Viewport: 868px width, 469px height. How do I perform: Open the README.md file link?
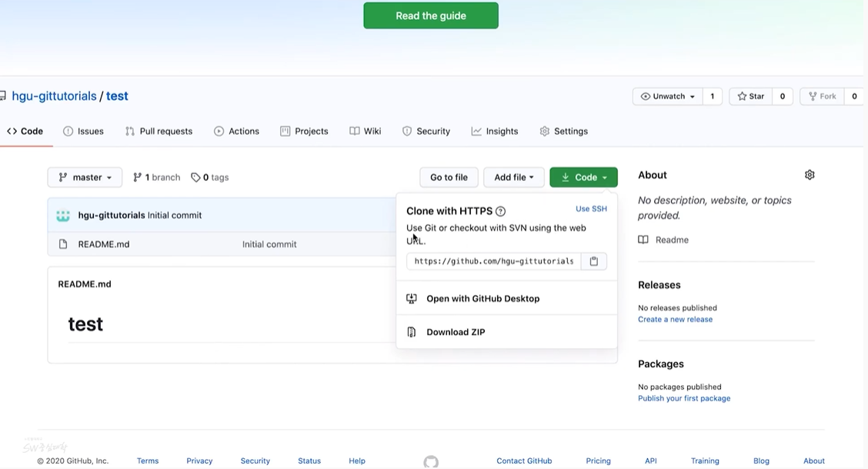(x=104, y=244)
